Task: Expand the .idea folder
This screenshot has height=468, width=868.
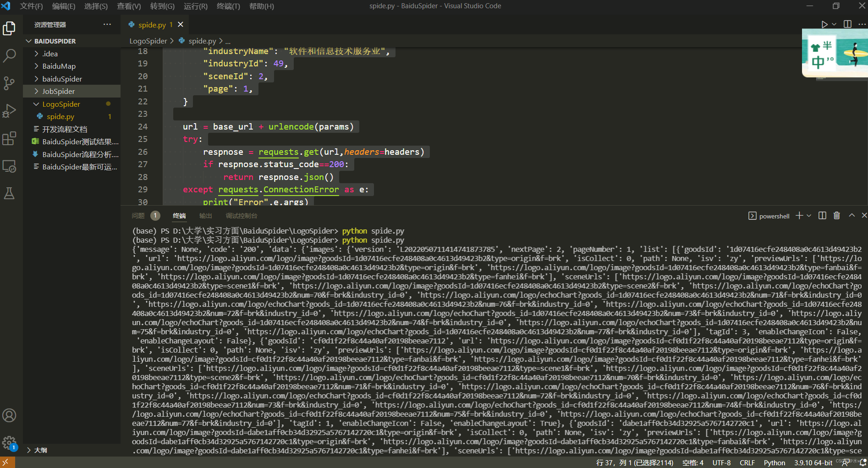Action: [72, 54]
